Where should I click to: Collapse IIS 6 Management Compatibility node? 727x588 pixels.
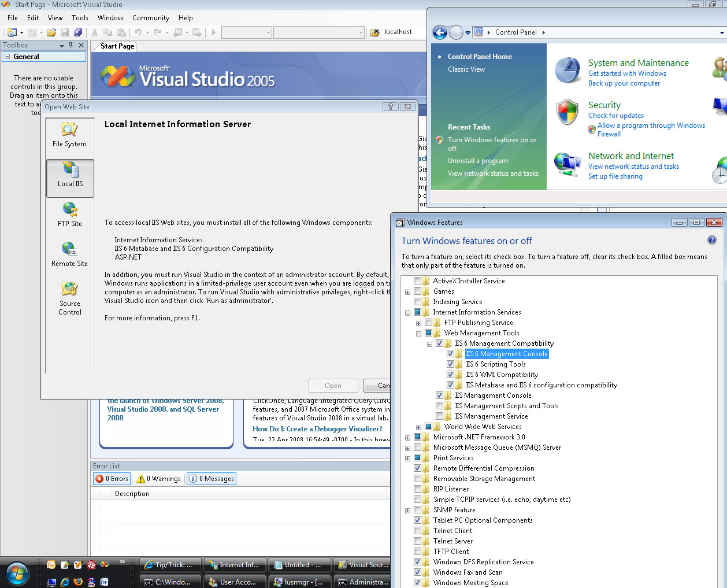pyautogui.click(x=429, y=344)
